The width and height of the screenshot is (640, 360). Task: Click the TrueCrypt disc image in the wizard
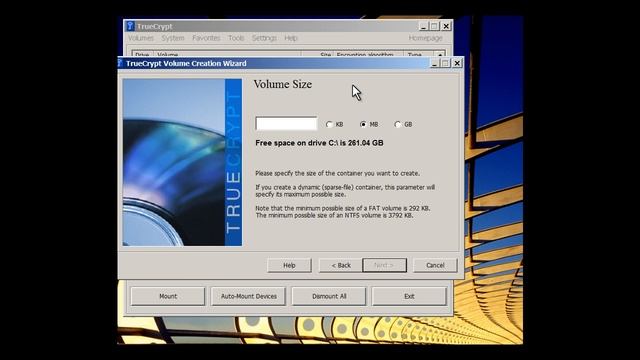pos(182,162)
